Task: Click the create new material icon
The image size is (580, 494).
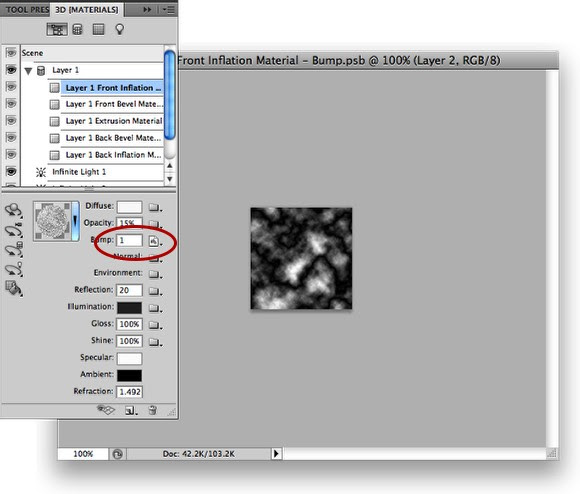Action: pos(131,410)
